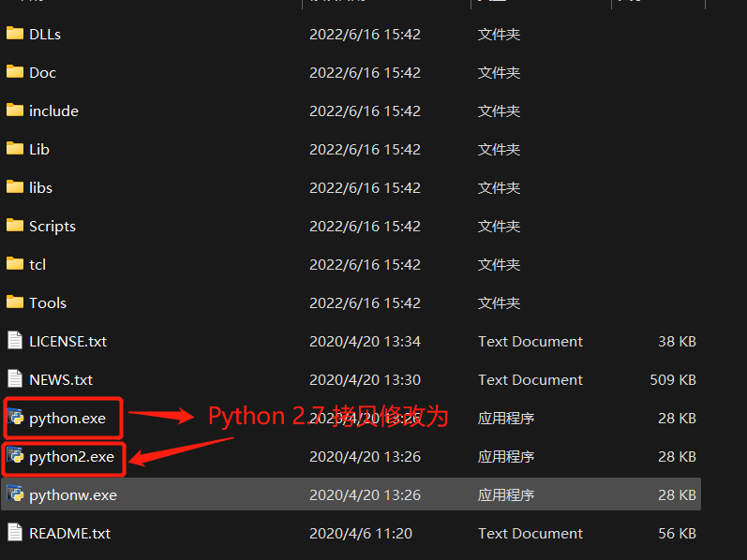Click the Text Document type of NEWS.txt
The width and height of the screenshot is (747, 560).
coord(530,380)
